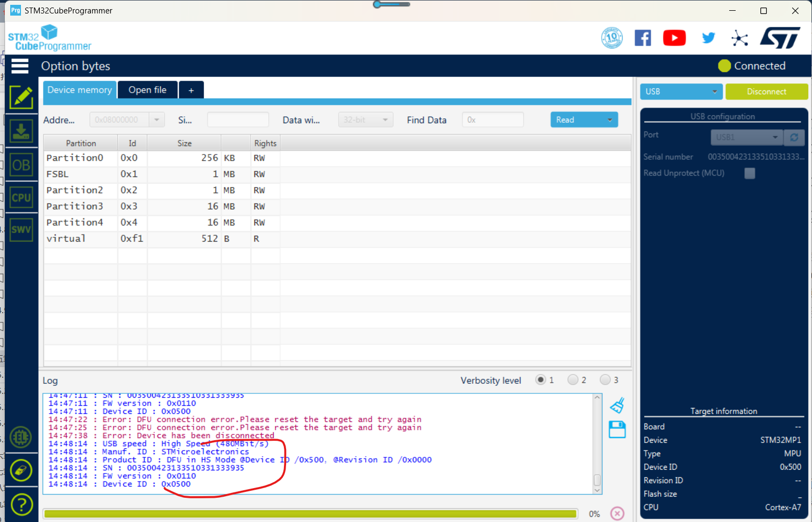Viewport: 812px width, 522px height.
Task: Click the Disconnect button
Action: pos(766,91)
